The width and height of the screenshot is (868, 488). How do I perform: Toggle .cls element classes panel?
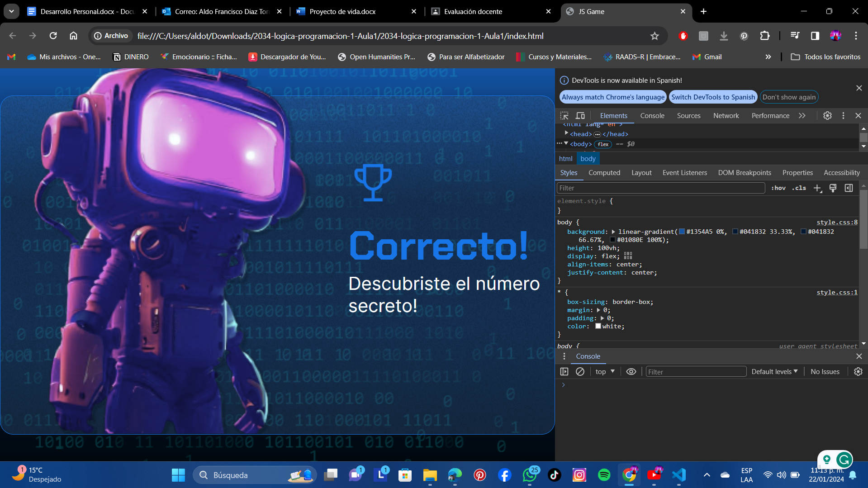pos(799,188)
